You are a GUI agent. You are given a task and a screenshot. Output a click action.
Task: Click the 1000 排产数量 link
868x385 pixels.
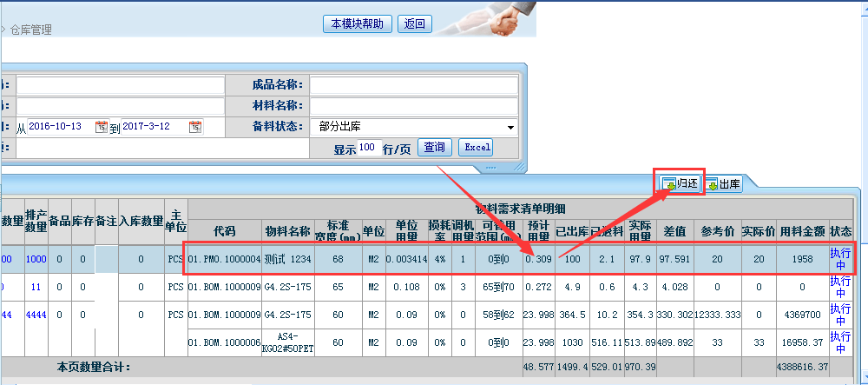click(36, 259)
